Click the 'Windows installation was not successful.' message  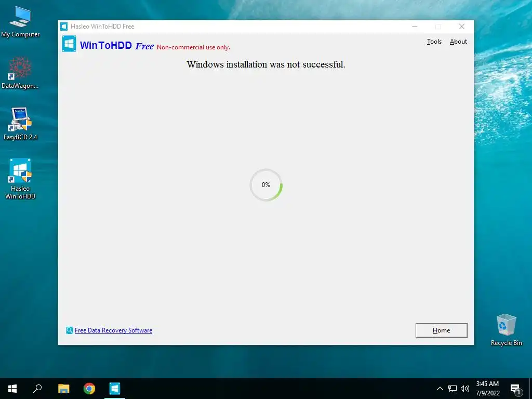(x=266, y=64)
